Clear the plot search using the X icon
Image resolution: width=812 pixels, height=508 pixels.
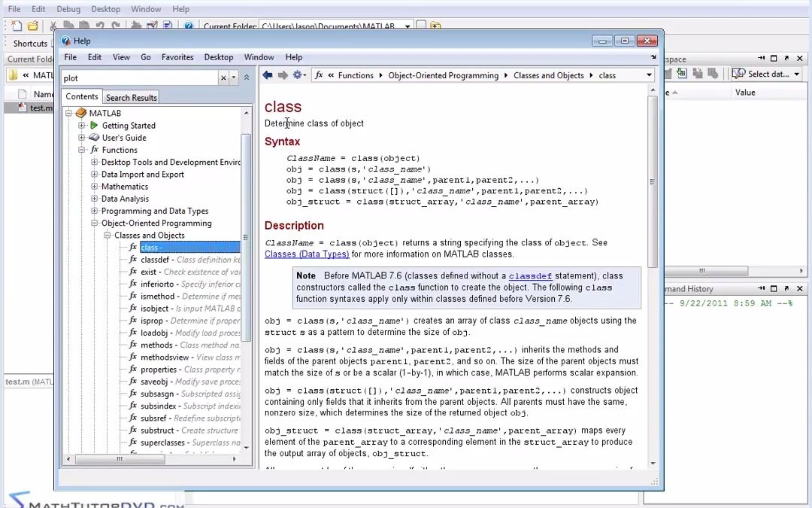(223, 78)
